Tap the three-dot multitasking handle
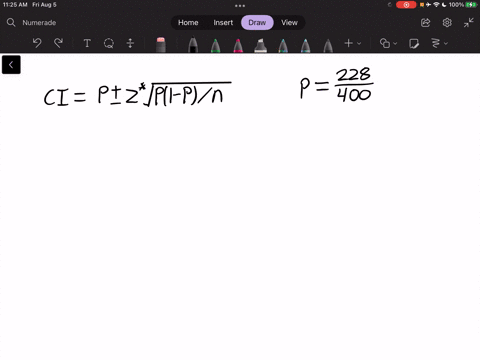 [240, 6]
